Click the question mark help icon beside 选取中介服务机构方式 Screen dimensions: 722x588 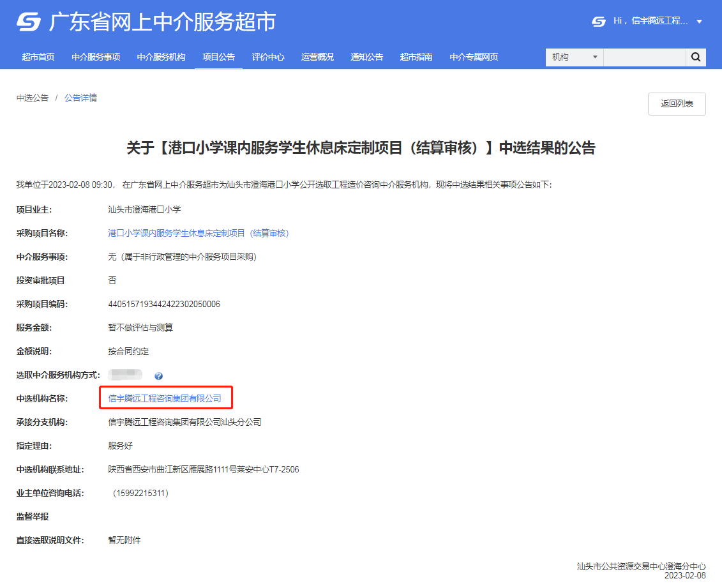click(158, 377)
